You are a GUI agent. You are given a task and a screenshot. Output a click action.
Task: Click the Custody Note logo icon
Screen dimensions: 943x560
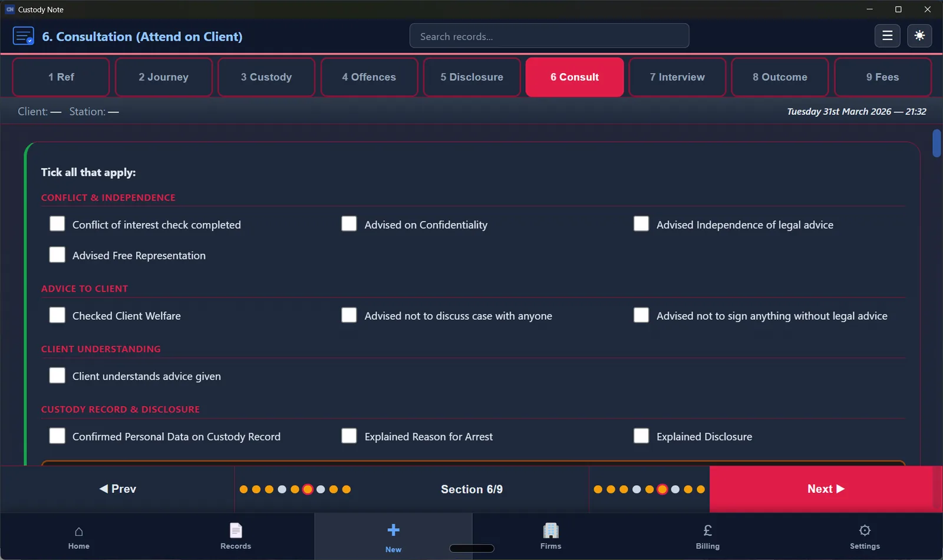22,36
